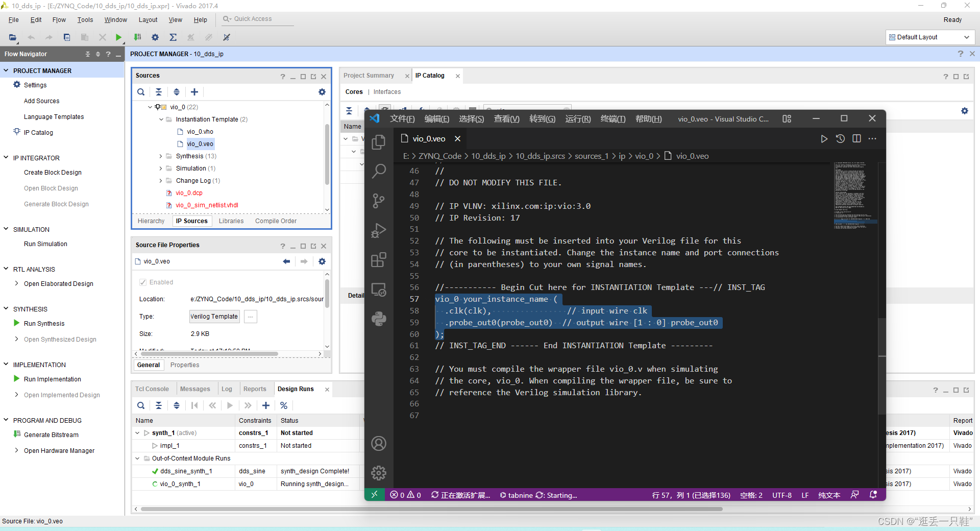The height and width of the screenshot is (531, 980).
Task: Click Open Project icon in Vivado toolbar
Action: 13,37
